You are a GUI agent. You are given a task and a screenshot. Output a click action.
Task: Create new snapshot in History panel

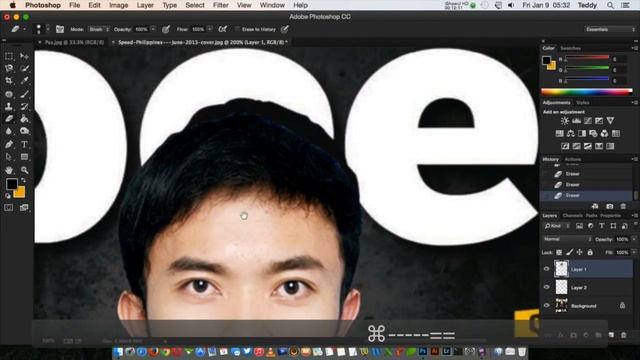[609, 207]
